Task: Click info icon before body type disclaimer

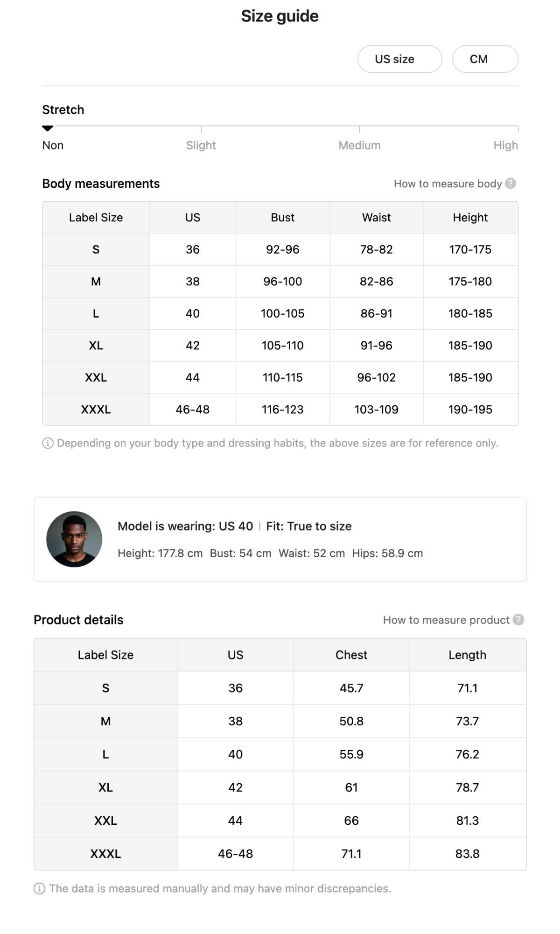Action: tap(48, 443)
